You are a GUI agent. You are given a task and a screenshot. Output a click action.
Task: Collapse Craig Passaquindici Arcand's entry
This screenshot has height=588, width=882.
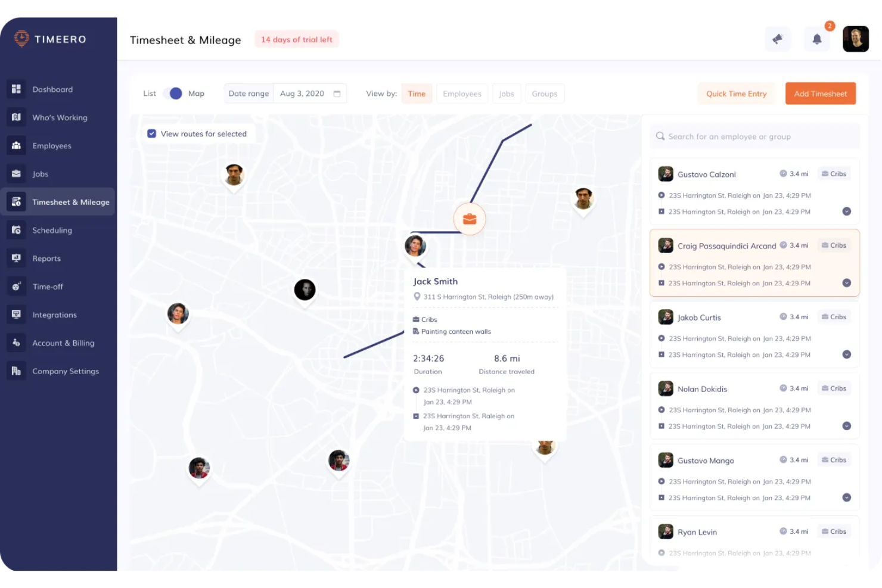pyautogui.click(x=847, y=283)
